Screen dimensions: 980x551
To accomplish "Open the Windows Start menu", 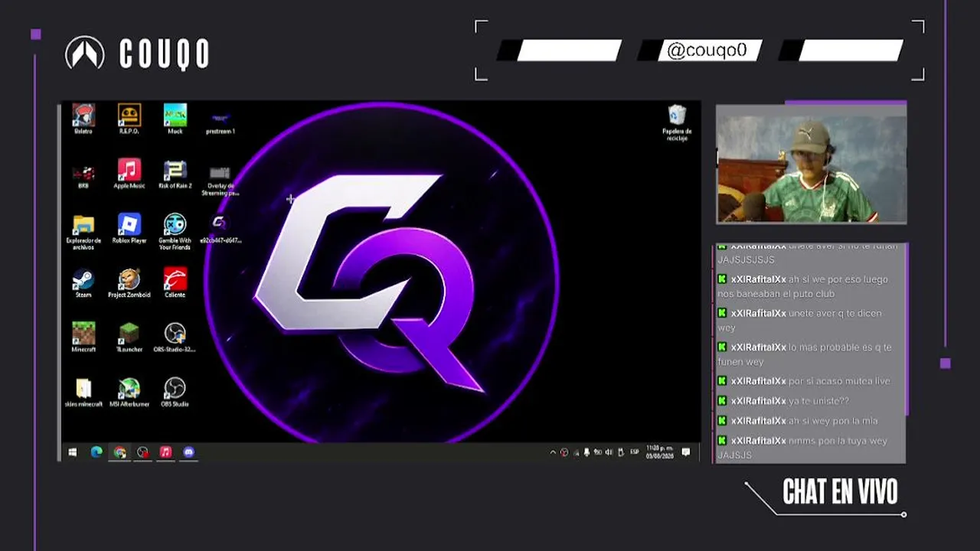I will (73, 452).
